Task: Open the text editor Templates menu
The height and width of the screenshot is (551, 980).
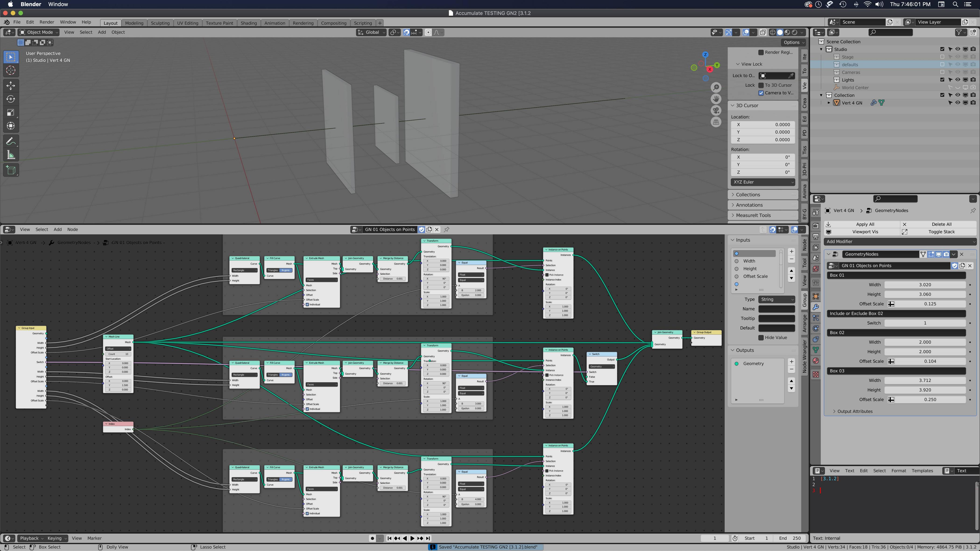Action: (922, 471)
